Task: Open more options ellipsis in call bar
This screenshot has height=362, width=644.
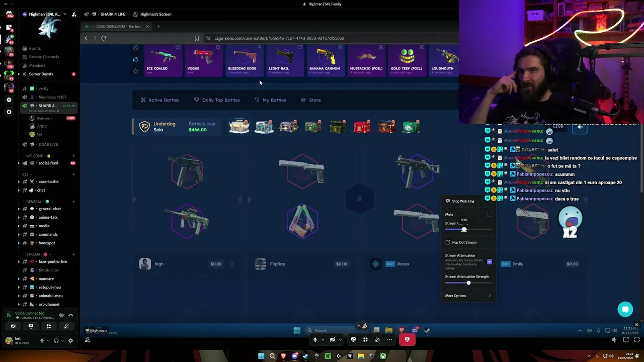Action: pos(389,340)
